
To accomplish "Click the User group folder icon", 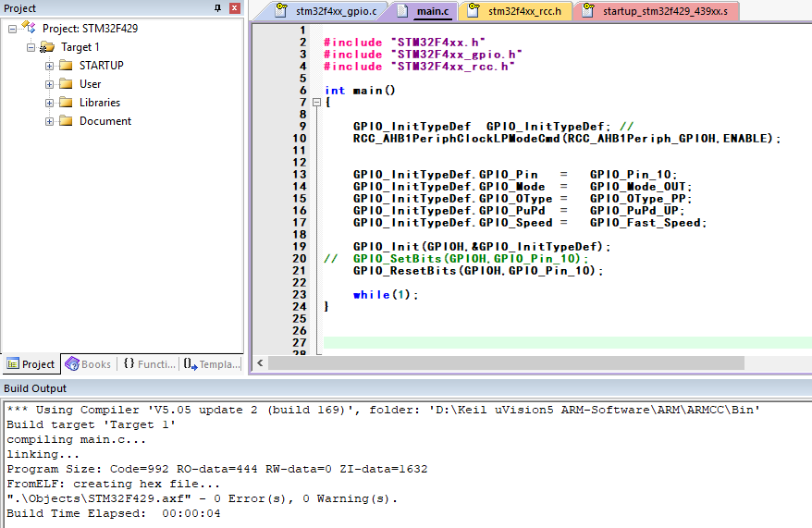I will coord(66,84).
